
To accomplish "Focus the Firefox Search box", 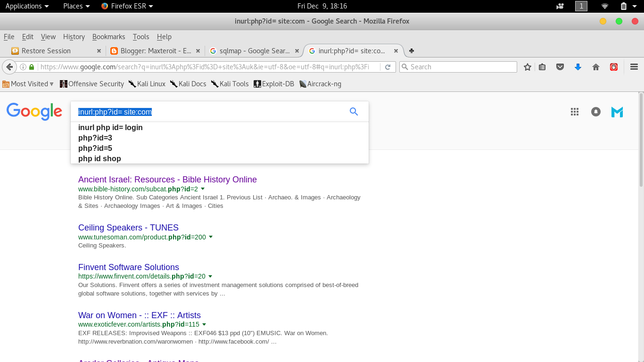I will tap(458, 67).
